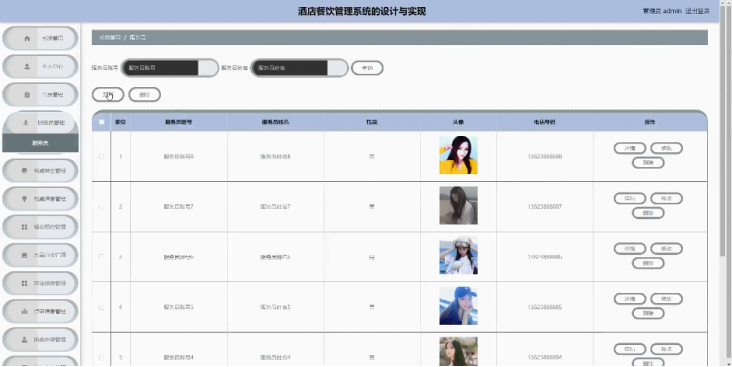Open the sidebar menu with the bar chart icon
Screen dimensions: 732x367
(40, 311)
